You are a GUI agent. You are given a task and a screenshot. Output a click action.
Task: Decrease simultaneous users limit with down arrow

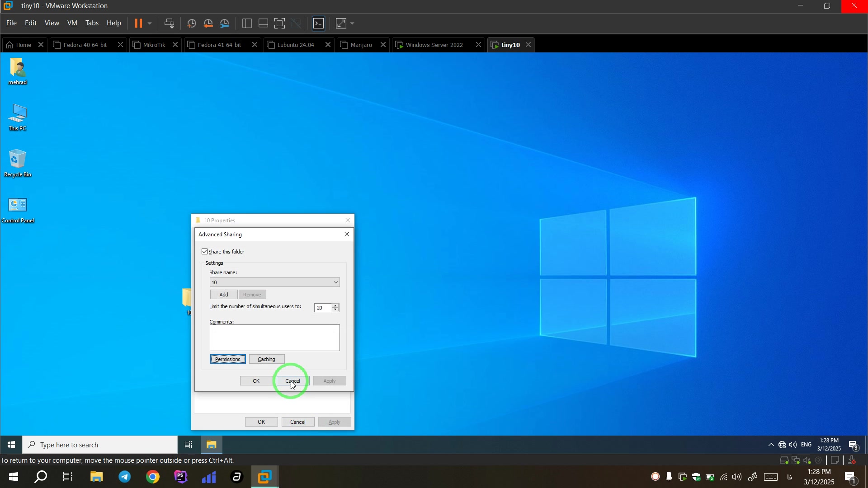[x=335, y=310]
